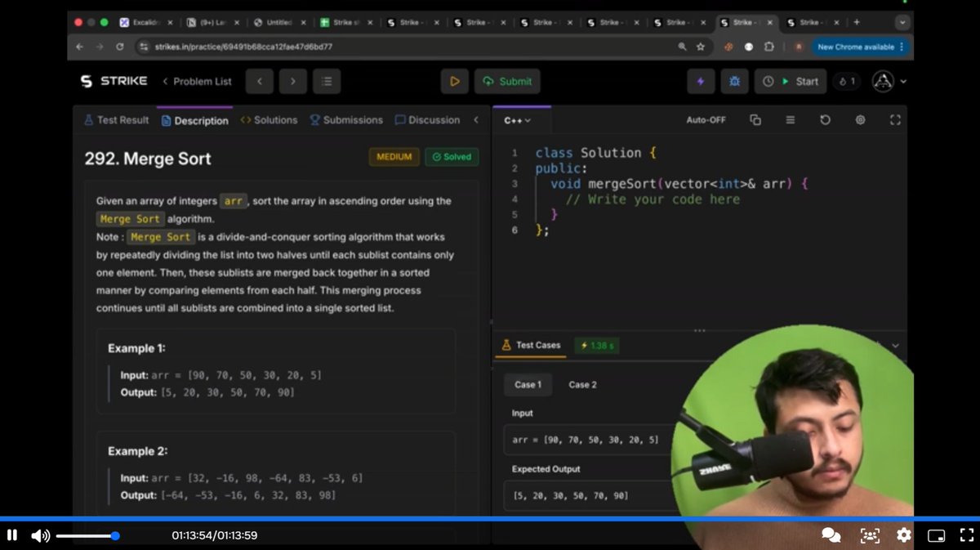The image size is (980, 550).
Task: Click the purple lightning bolt icon
Action: pyautogui.click(x=700, y=81)
